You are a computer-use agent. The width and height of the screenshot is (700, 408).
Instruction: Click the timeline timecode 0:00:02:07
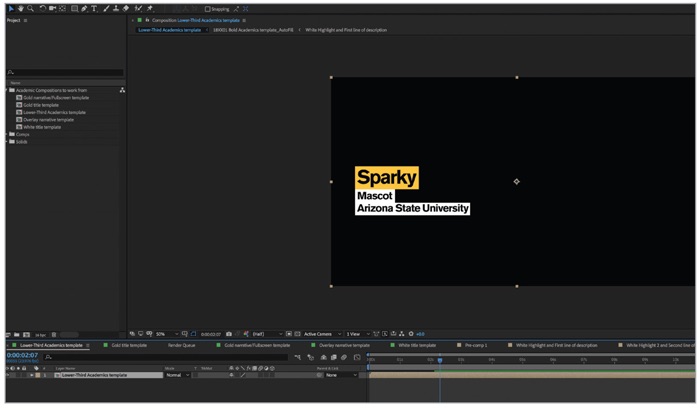(x=22, y=355)
